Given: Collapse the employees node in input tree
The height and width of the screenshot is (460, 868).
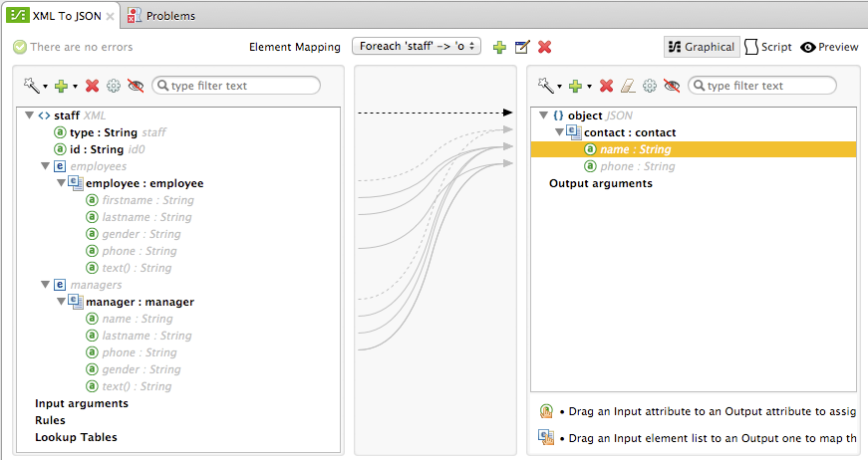Looking at the screenshot, I should pyautogui.click(x=45, y=166).
